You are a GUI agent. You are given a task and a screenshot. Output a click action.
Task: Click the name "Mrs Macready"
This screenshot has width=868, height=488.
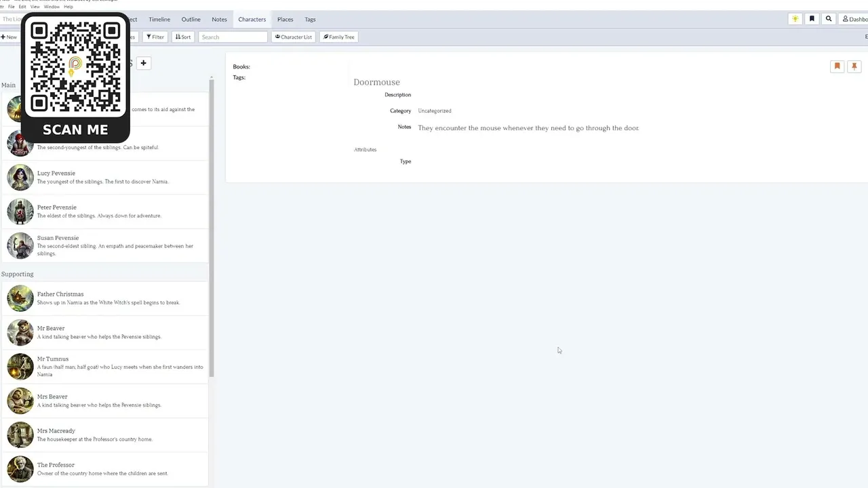click(x=56, y=430)
